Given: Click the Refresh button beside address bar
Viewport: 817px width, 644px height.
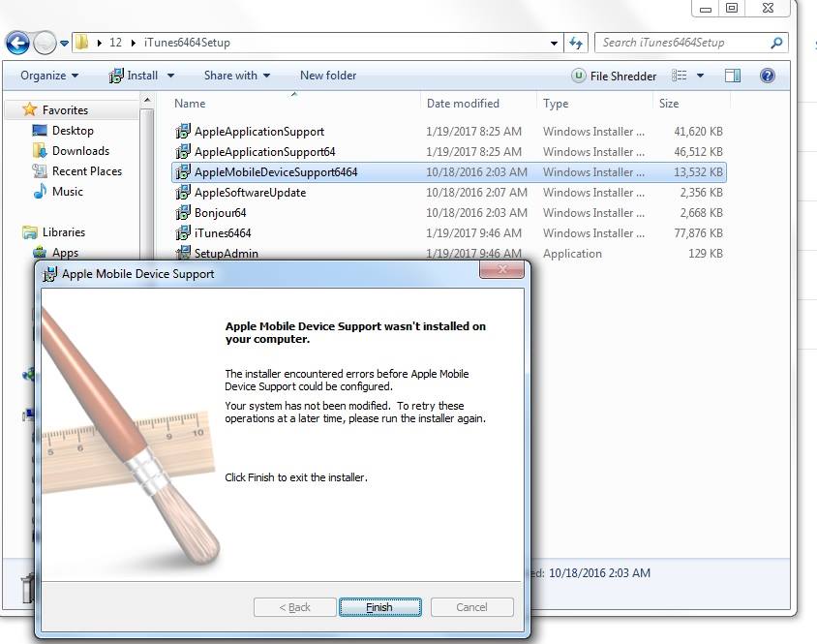Looking at the screenshot, I should (x=576, y=43).
